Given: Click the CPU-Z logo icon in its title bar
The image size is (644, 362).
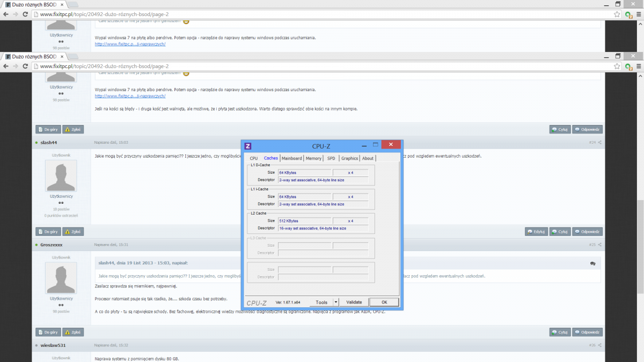Looking at the screenshot, I should click(x=248, y=146).
